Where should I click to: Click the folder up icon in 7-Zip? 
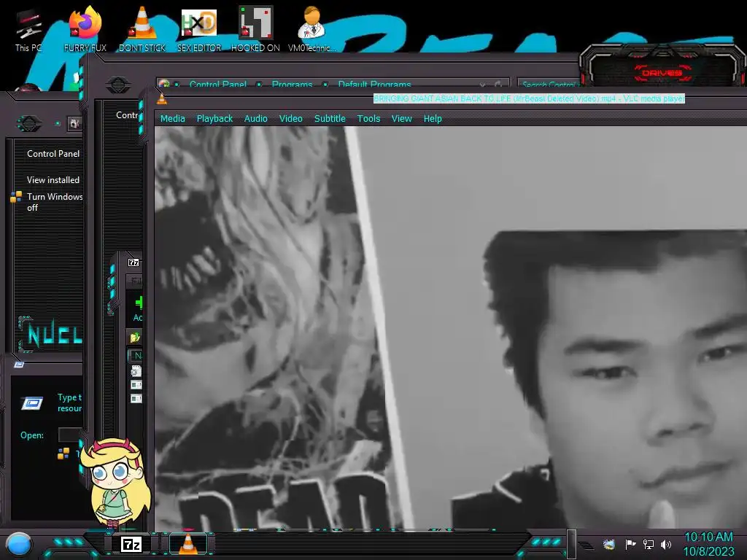coord(135,338)
